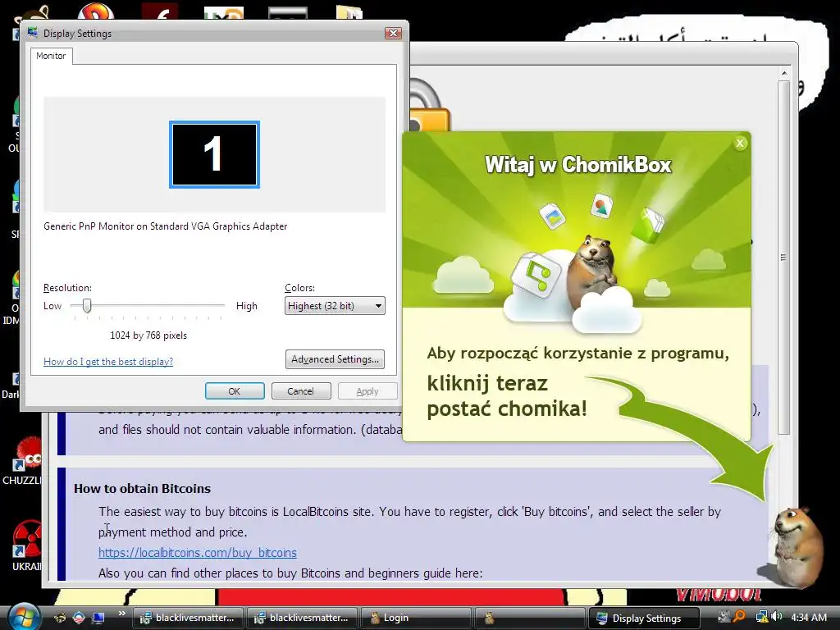Select the unlabeled hamster taskbar button

[x=530, y=618]
